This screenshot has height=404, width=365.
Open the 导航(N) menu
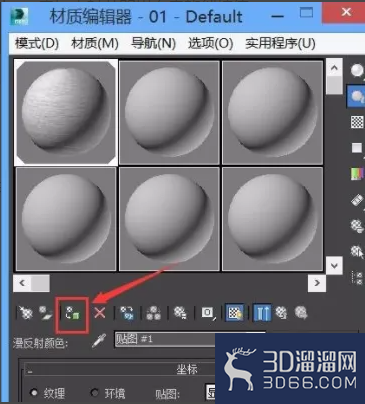click(153, 43)
